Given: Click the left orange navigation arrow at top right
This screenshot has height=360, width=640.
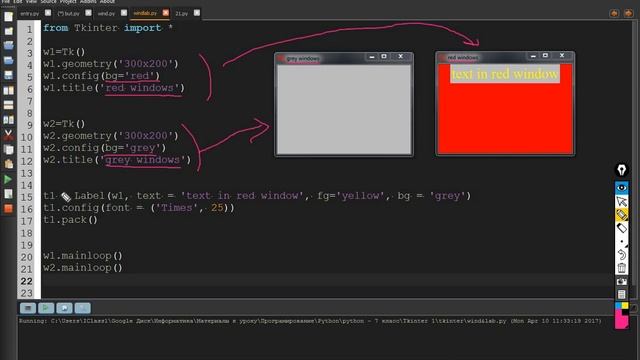Looking at the screenshot, I should point(614,13).
